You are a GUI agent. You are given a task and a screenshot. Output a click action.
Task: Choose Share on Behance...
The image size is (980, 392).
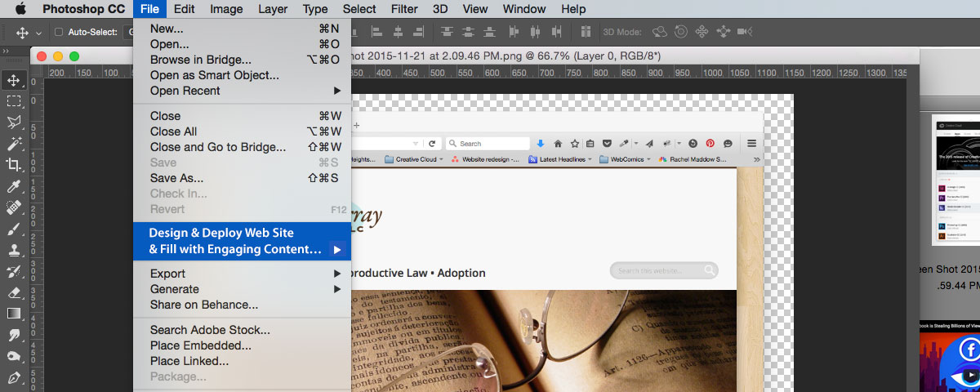[x=242, y=305]
